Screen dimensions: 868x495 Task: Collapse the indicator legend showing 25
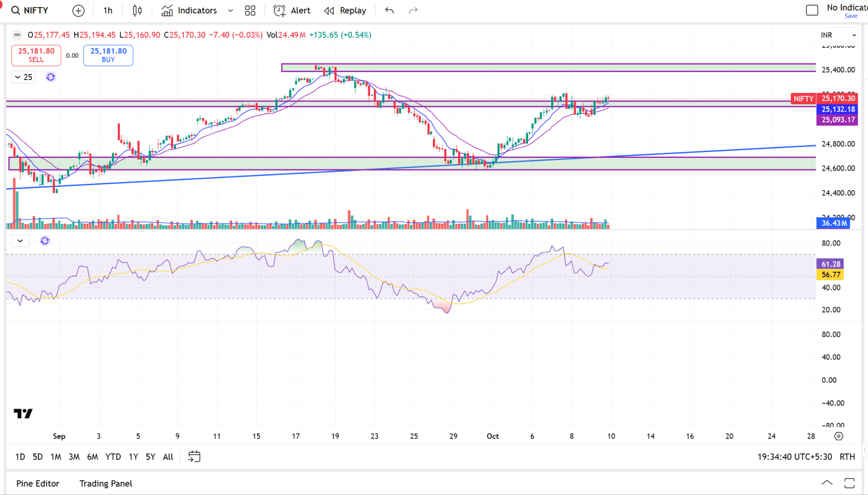click(24, 77)
